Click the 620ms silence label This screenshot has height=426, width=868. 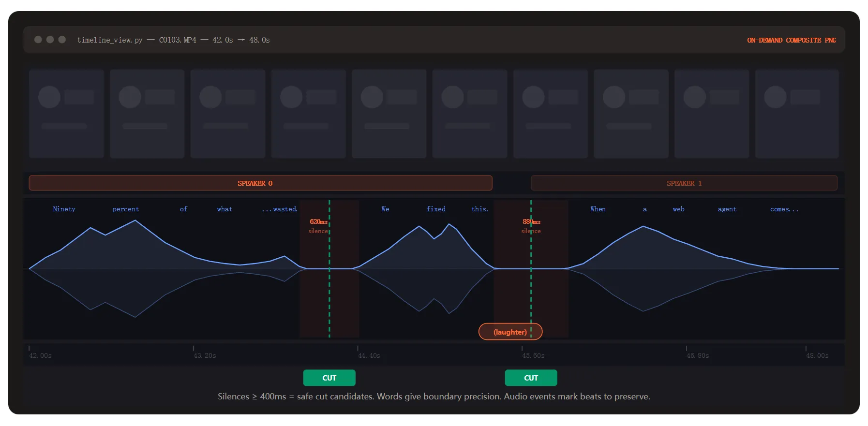click(318, 226)
